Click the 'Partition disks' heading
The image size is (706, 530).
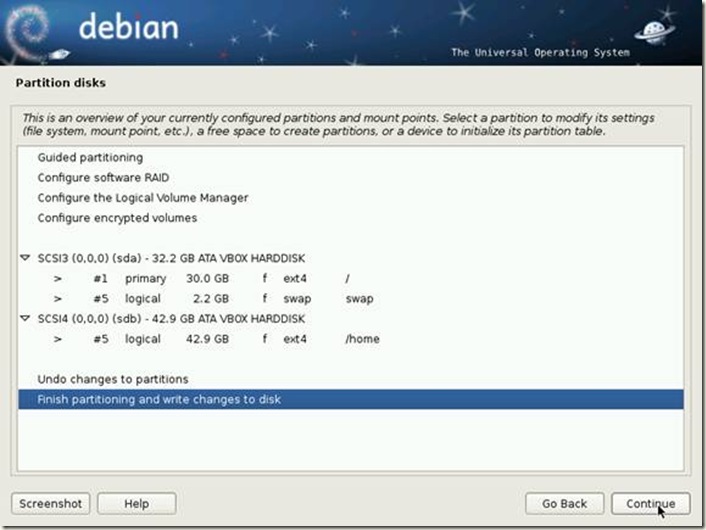point(61,83)
